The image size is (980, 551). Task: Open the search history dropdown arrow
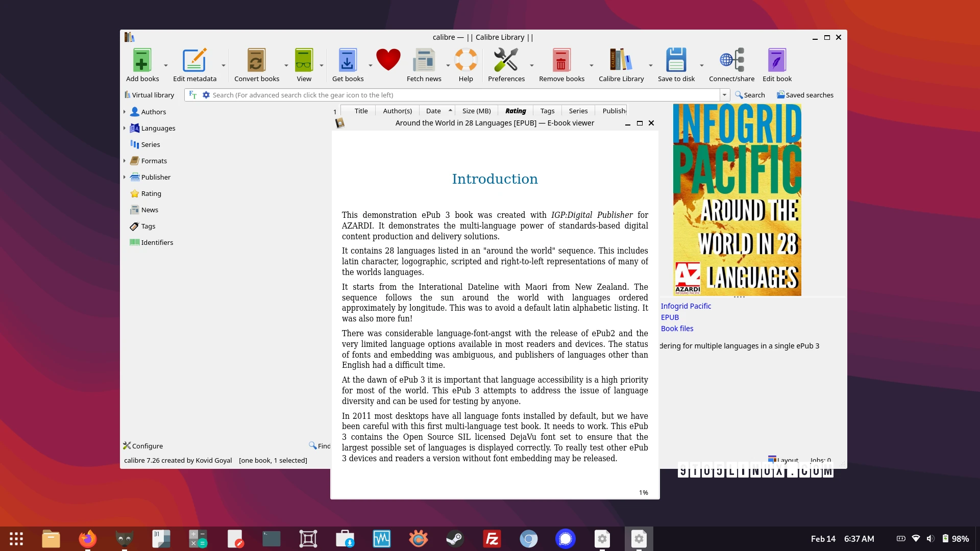[724, 95]
